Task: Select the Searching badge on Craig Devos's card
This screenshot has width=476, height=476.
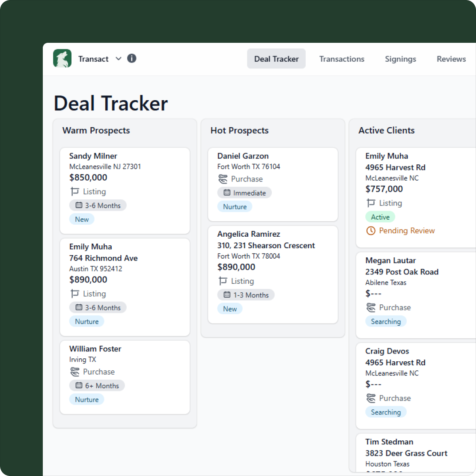Action: (x=386, y=412)
